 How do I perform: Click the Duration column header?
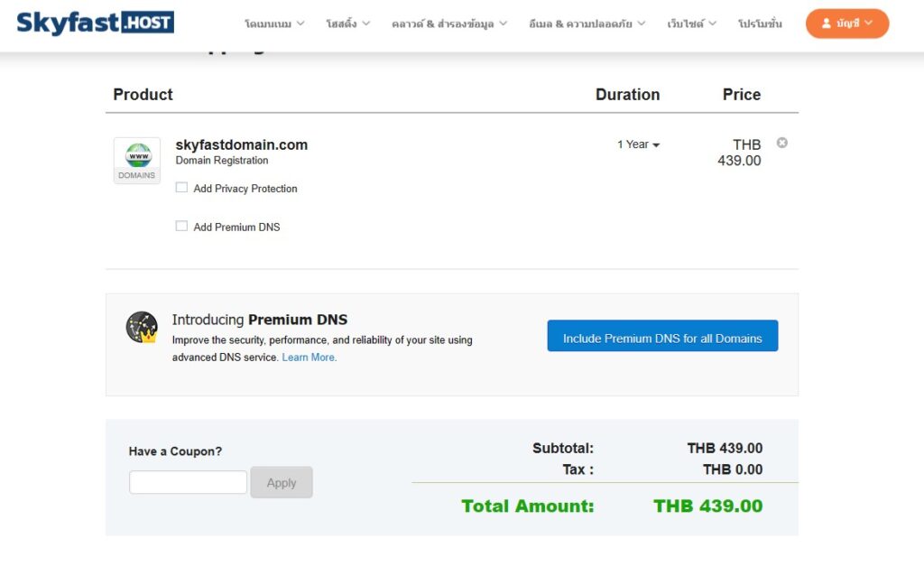coord(628,94)
